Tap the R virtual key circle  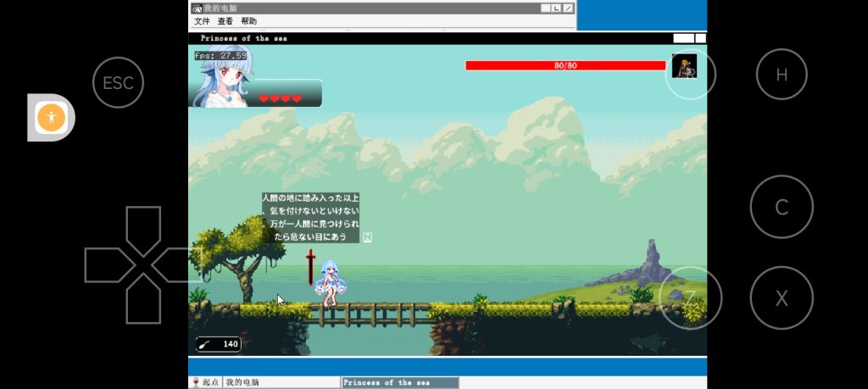(x=690, y=74)
